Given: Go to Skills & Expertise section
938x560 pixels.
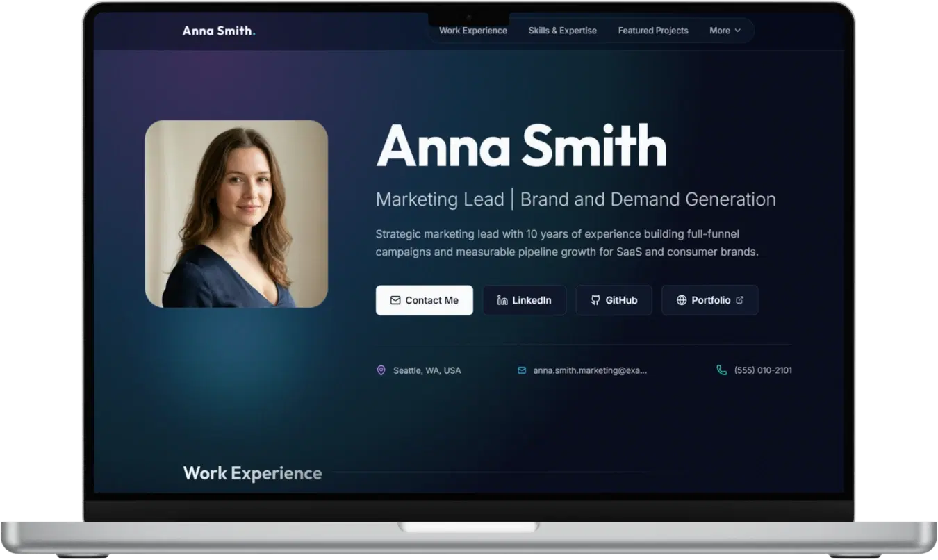Looking at the screenshot, I should pos(563,31).
